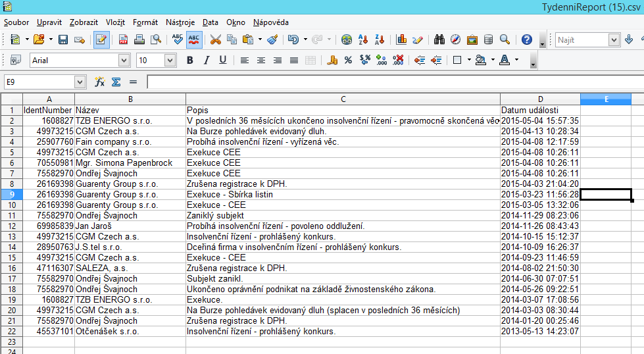Image resolution: width=644 pixels, height=354 pixels.
Task: Justify cell text
Action: (x=293, y=61)
